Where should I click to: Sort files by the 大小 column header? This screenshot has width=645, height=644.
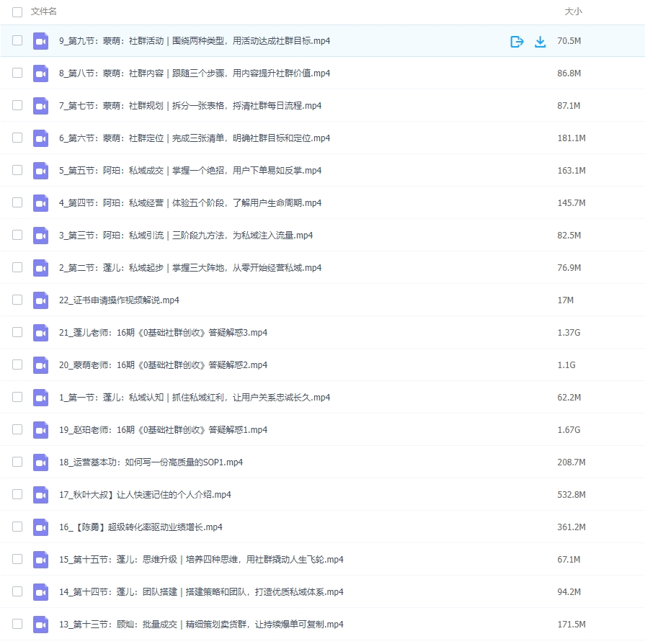573,12
